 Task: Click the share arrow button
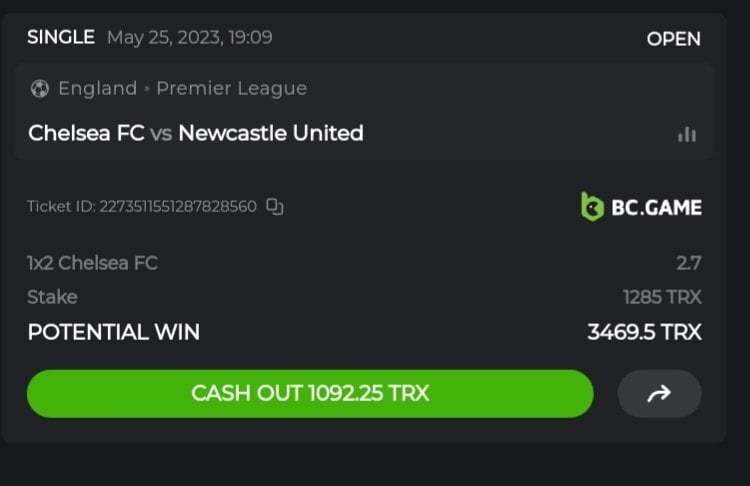click(659, 393)
